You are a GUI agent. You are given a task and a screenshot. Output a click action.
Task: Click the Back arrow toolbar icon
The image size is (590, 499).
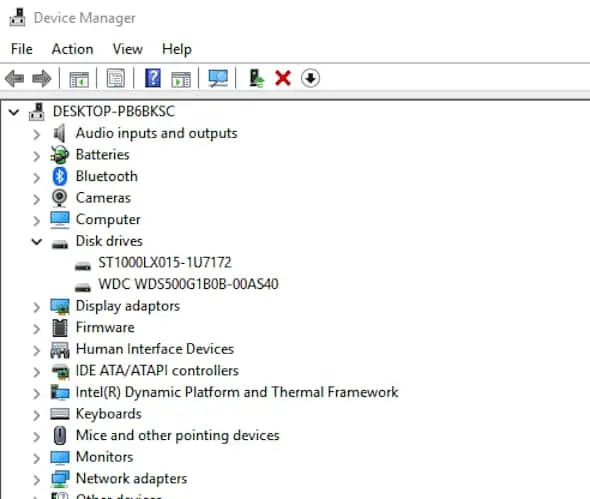click(x=15, y=79)
